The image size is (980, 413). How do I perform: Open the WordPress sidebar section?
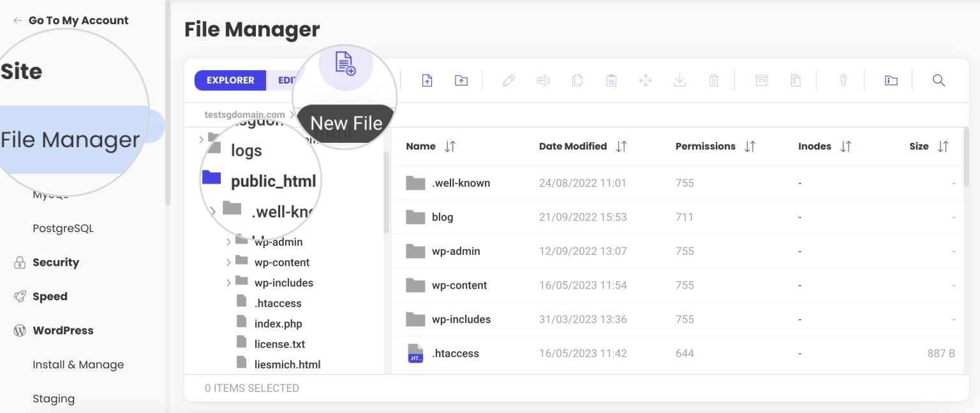click(x=63, y=331)
